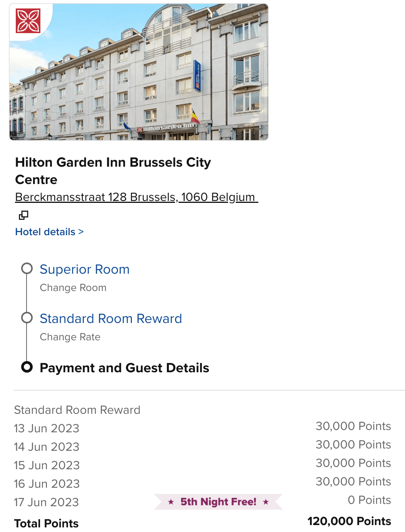Click the 120,000 Points total
405x532 pixels.
(349, 521)
